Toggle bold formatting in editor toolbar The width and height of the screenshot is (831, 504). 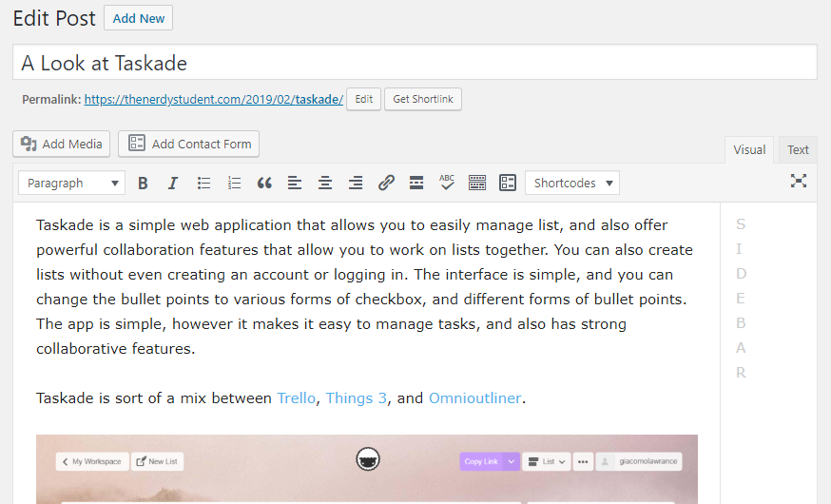coord(143,183)
